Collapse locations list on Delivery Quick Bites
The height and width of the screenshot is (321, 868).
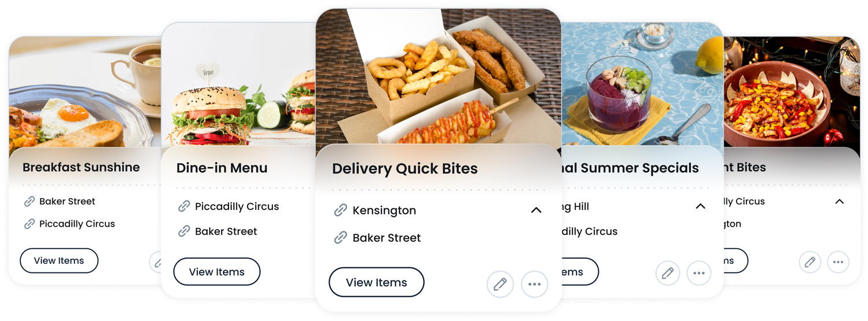click(536, 211)
